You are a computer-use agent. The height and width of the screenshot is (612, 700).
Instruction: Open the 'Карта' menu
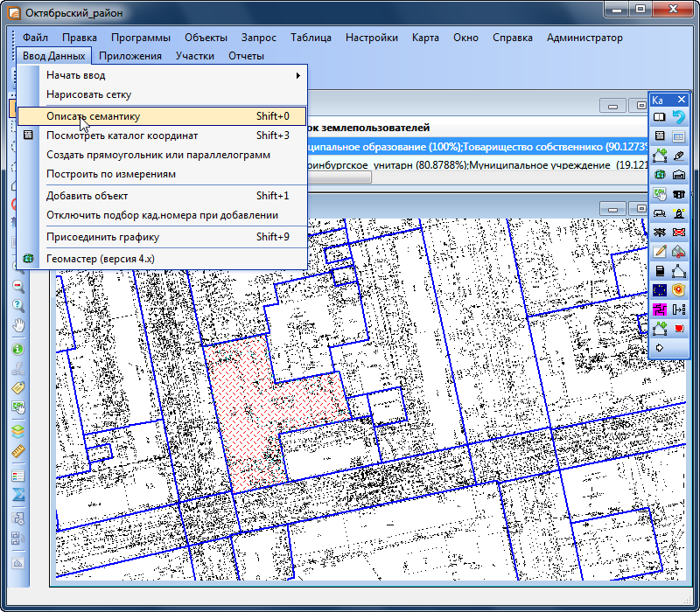click(425, 38)
